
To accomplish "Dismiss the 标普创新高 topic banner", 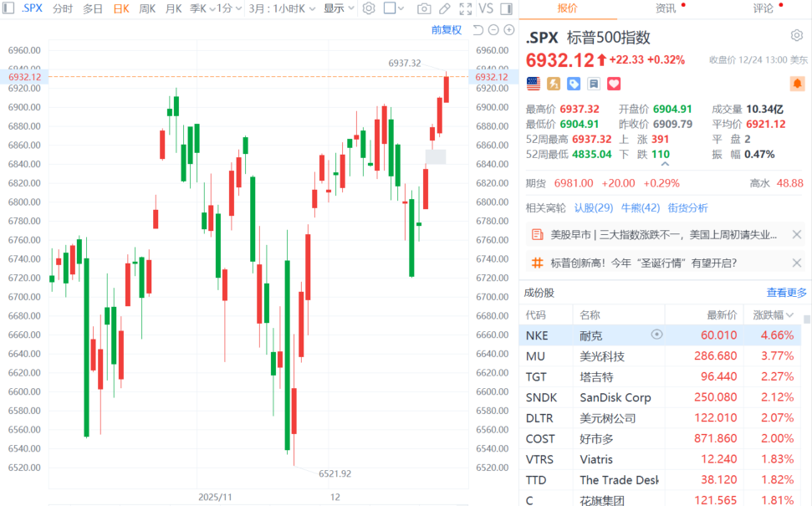I will (x=797, y=263).
